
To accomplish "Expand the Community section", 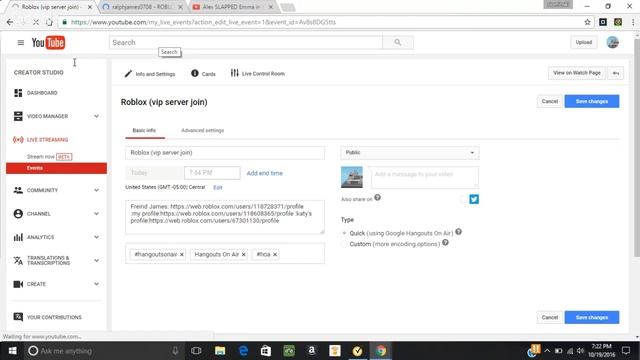I will pyautogui.click(x=96, y=190).
